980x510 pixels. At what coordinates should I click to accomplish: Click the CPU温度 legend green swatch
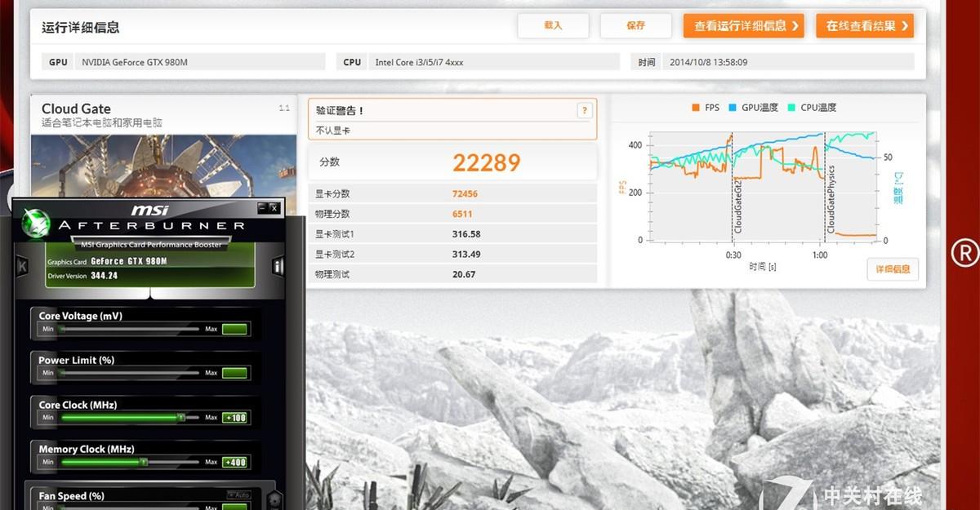(792, 108)
